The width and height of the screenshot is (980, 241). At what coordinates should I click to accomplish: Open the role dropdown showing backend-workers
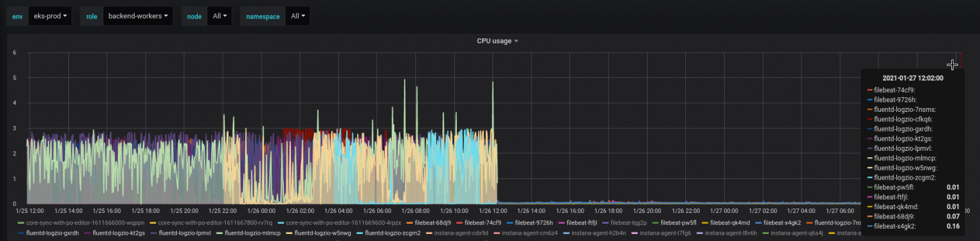pyautogui.click(x=138, y=16)
